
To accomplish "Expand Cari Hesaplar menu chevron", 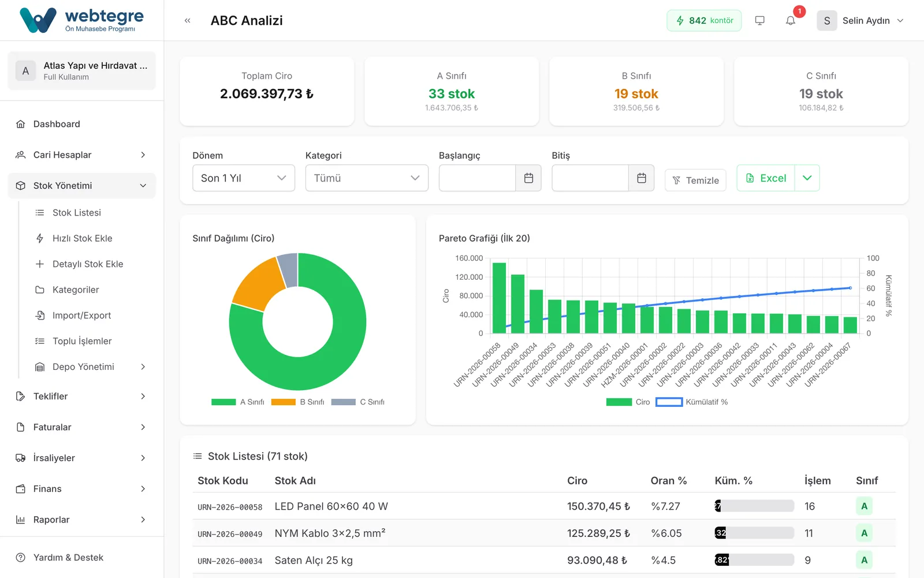I will click(x=143, y=155).
